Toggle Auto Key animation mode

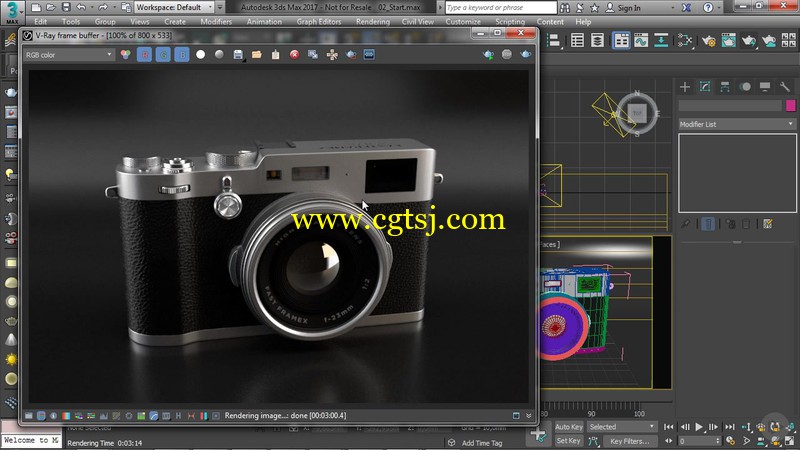pos(568,427)
